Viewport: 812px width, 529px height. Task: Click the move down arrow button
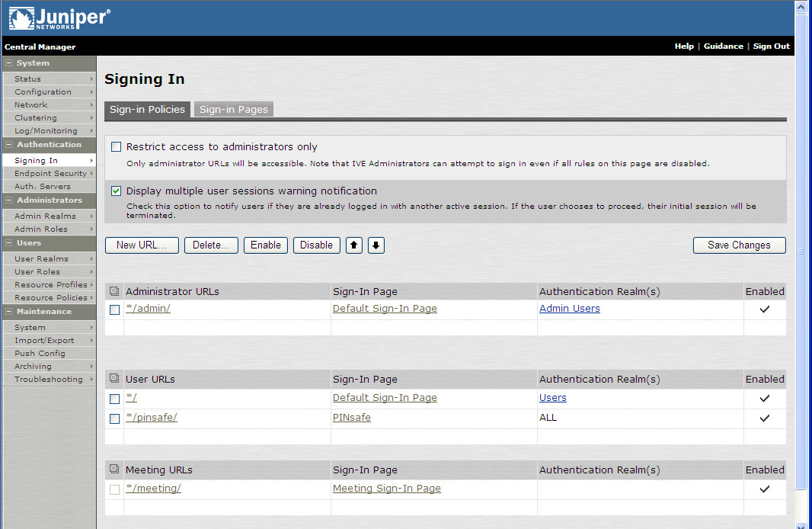tap(376, 245)
